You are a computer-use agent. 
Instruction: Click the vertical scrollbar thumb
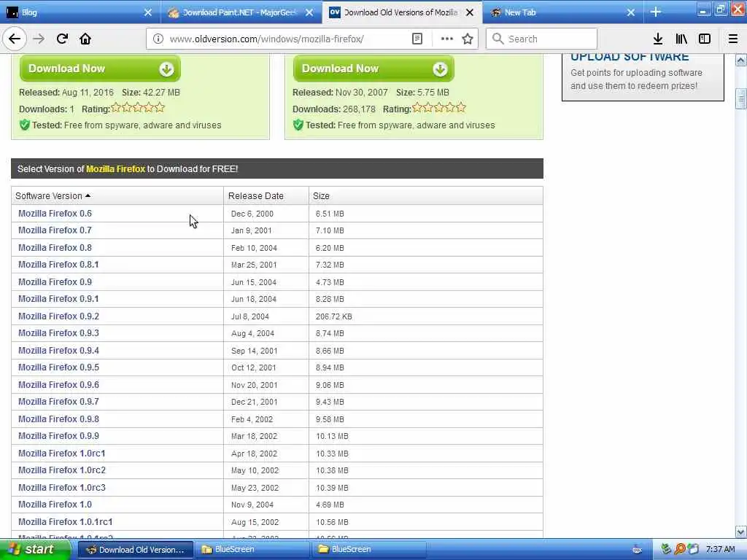pyautogui.click(x=740, y=98)
